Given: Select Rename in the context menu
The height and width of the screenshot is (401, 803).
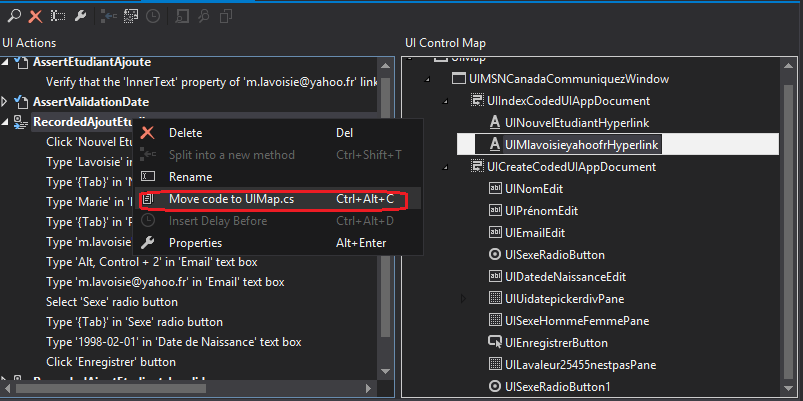Looking at the screenshot, I should 190,177.
